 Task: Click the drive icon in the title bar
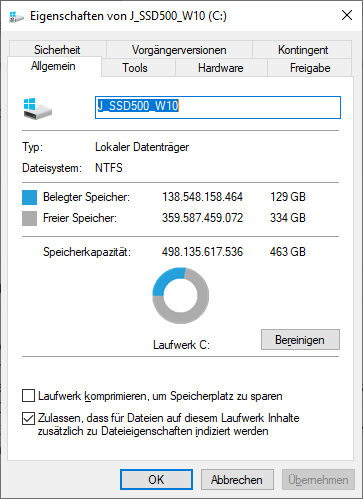tap(16, 16)
